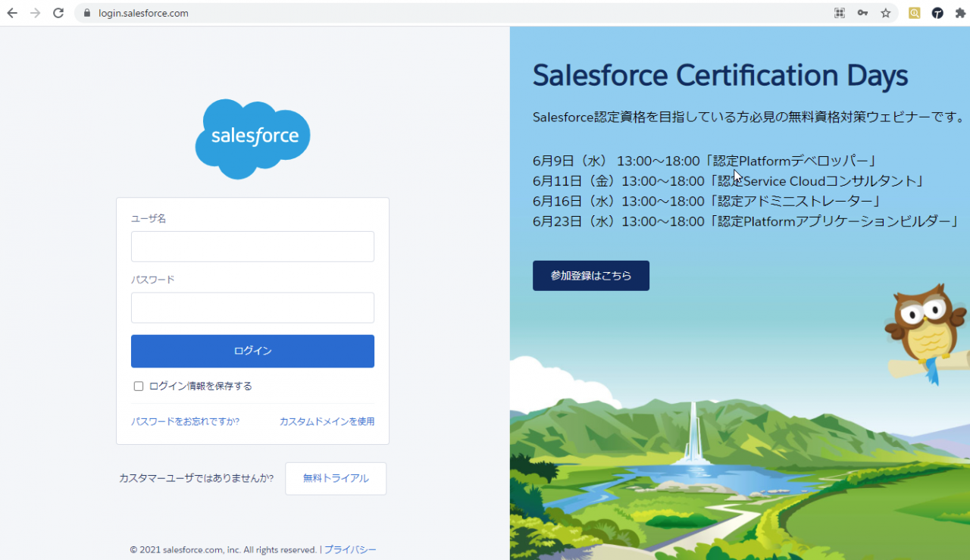Click the 6月23日 アプリケーションビルダー line

[746, 221]
